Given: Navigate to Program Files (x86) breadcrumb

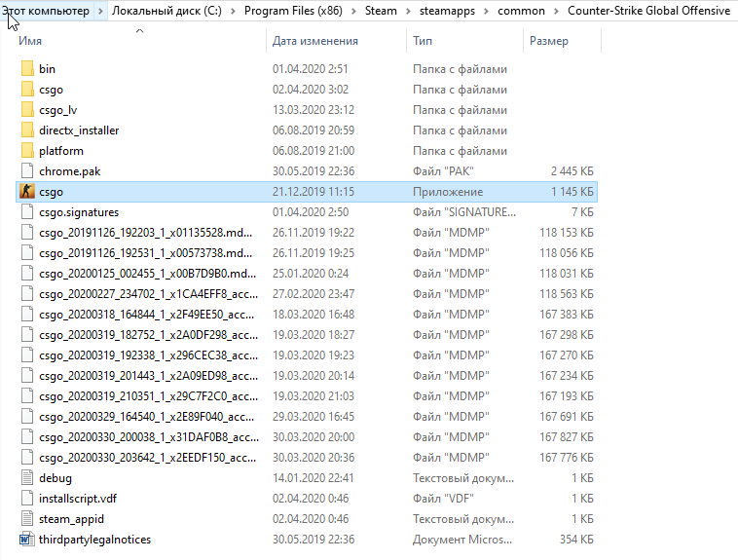Looking at the screenshot, I should tap(293, 11).
